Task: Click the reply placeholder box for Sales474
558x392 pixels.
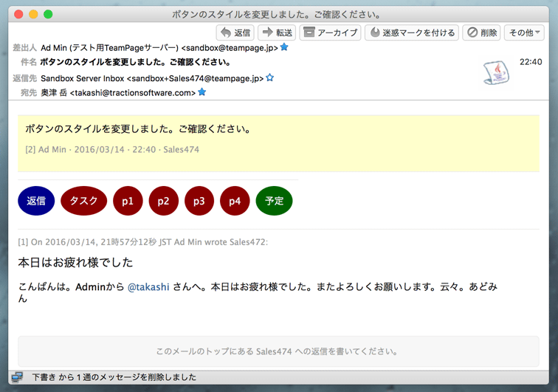Action: coord(279,351)
